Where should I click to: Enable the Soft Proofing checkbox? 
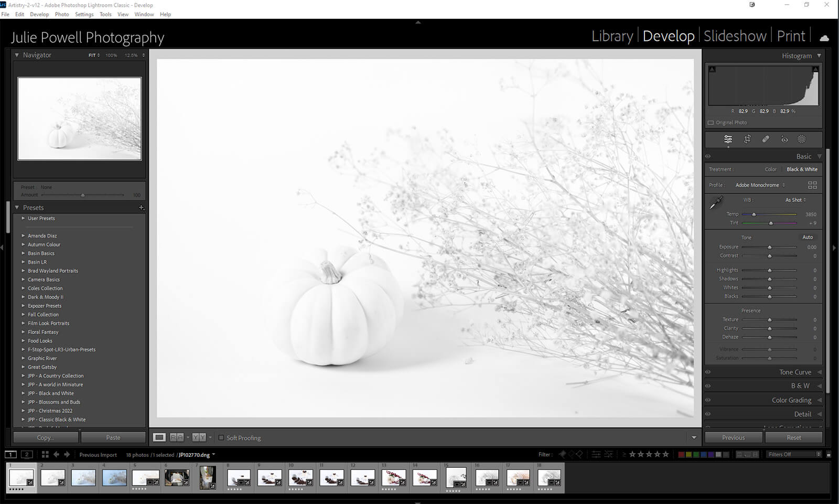tap(221, 438)
